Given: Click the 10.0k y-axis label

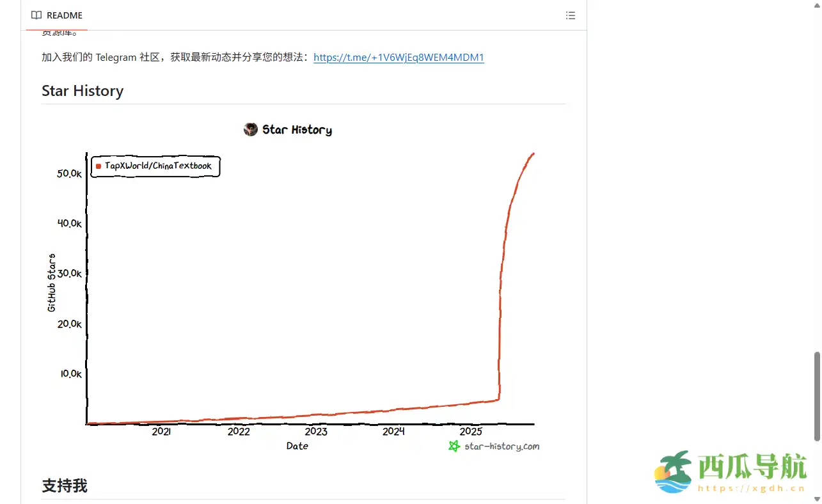Looking at the screenshot, I should tap(71, 374).
